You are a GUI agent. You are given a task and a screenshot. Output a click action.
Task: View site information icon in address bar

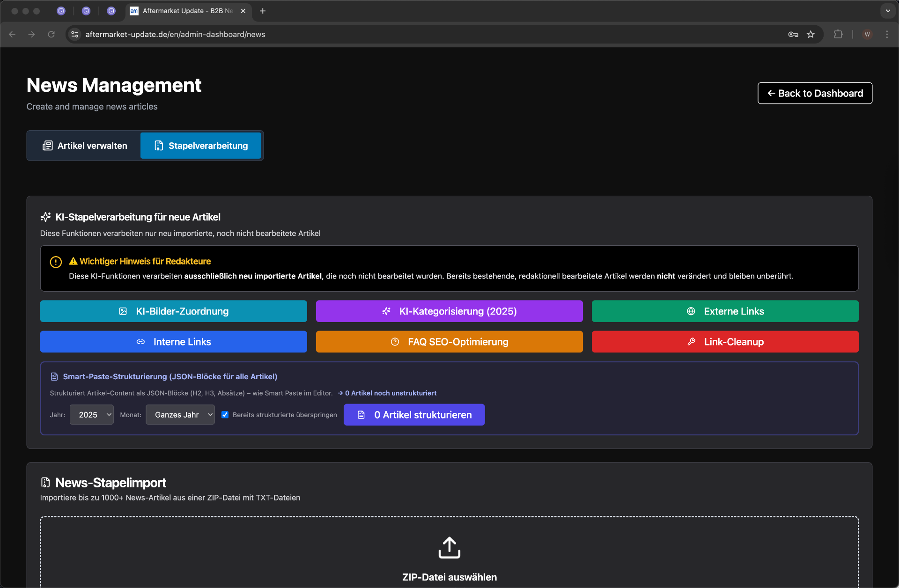pos(74,34)
